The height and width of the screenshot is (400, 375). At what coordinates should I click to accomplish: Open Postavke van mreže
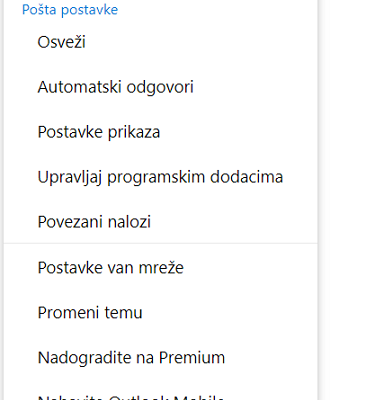(x=161, y=268)
